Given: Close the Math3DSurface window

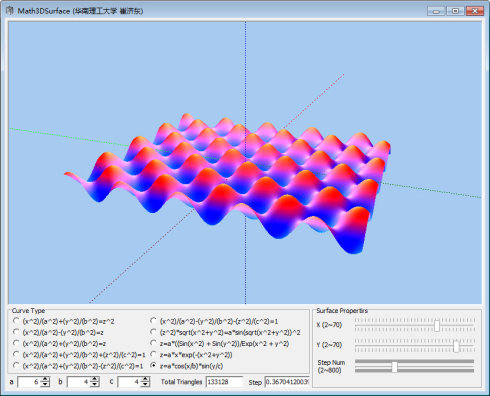Looking at the screenshot, I should point(475,11).
